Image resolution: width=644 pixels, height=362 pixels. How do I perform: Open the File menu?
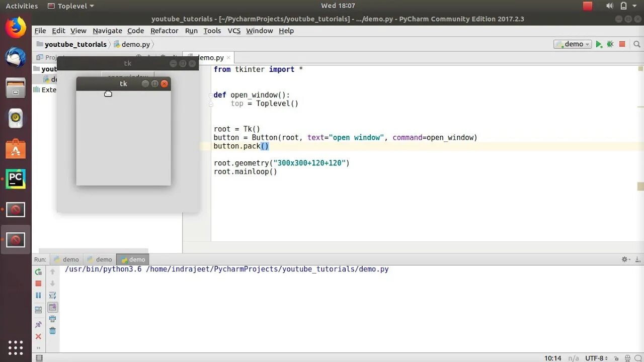point(40,31)
